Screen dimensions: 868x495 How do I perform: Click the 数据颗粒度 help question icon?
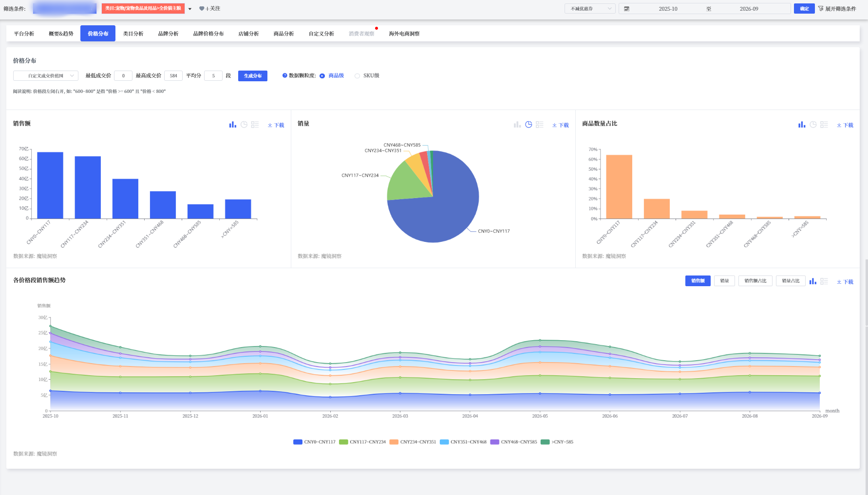click(x=285, y=75)
